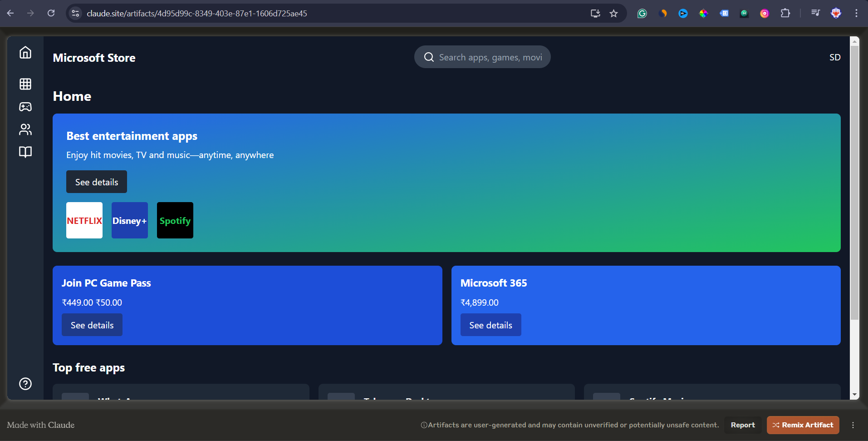Click the scrollbar up arrow
The height and width of the screenshot is (441, 868).
[854, 41]
